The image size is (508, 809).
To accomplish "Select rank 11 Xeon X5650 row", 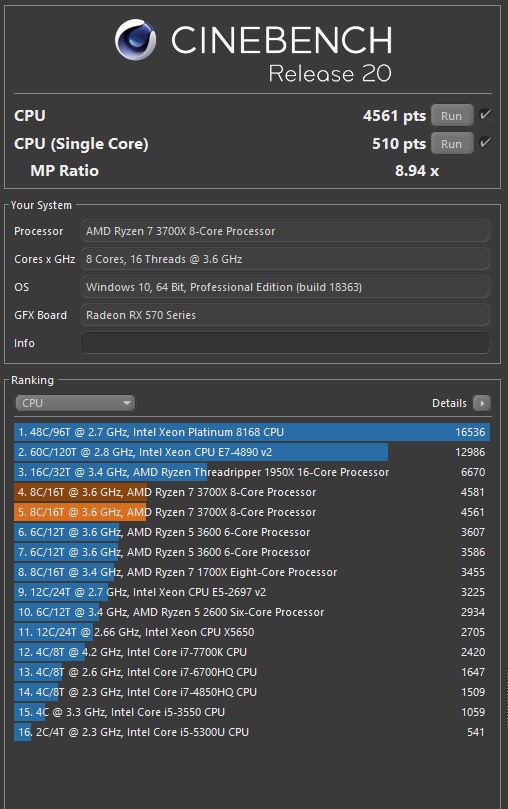I will [x=252, y=632].
